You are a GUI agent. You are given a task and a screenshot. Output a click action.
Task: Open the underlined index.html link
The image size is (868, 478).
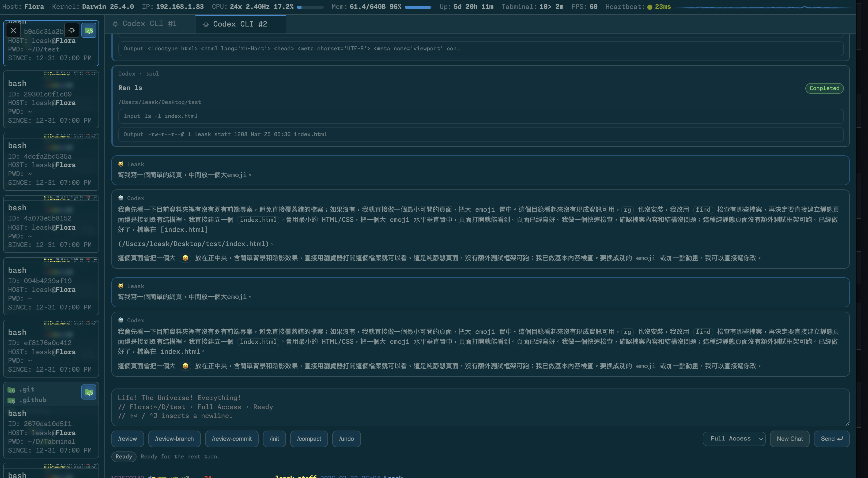click(180, 352)
